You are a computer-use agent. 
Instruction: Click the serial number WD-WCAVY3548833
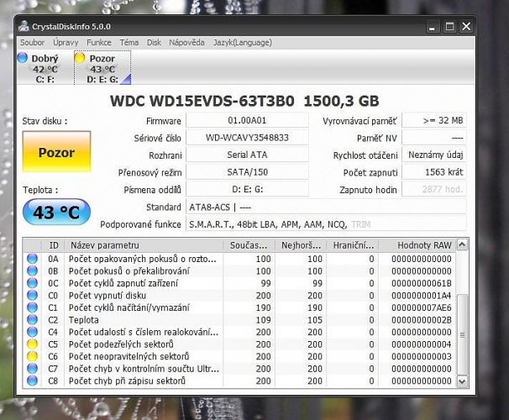pyautogui.click(x=247, y=138)
